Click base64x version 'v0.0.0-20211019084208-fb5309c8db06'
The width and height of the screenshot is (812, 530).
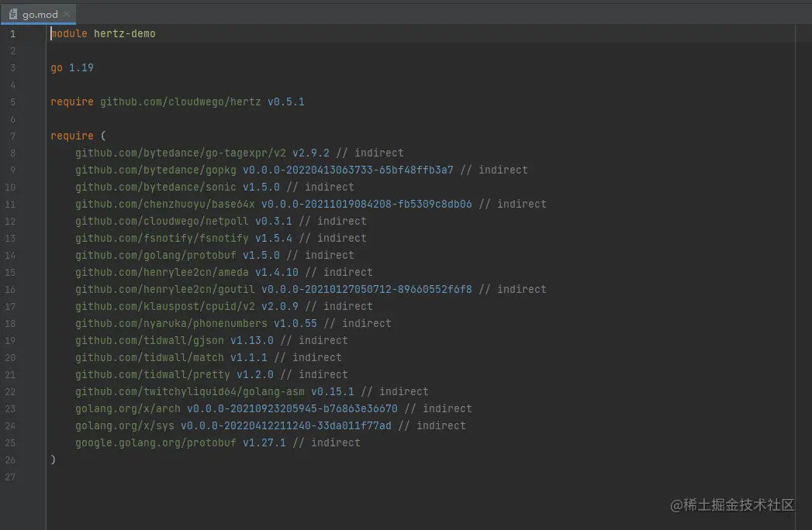pos(367,205)
